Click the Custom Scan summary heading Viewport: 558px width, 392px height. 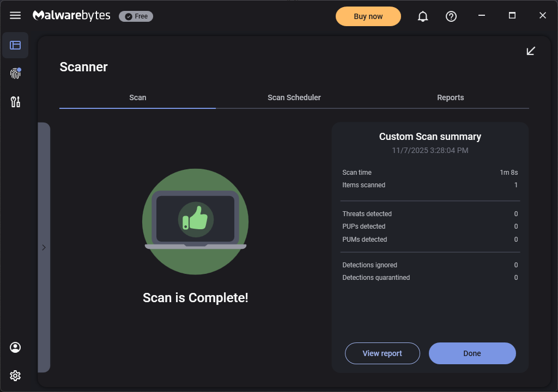coord(430,137)
